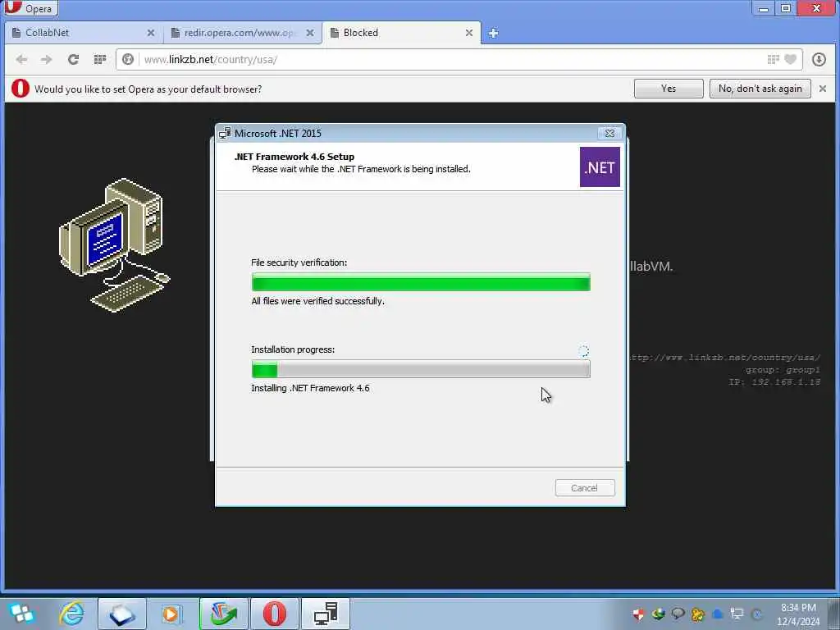
Task: Add page to Speed Dial icon
Action: point(773,59)
